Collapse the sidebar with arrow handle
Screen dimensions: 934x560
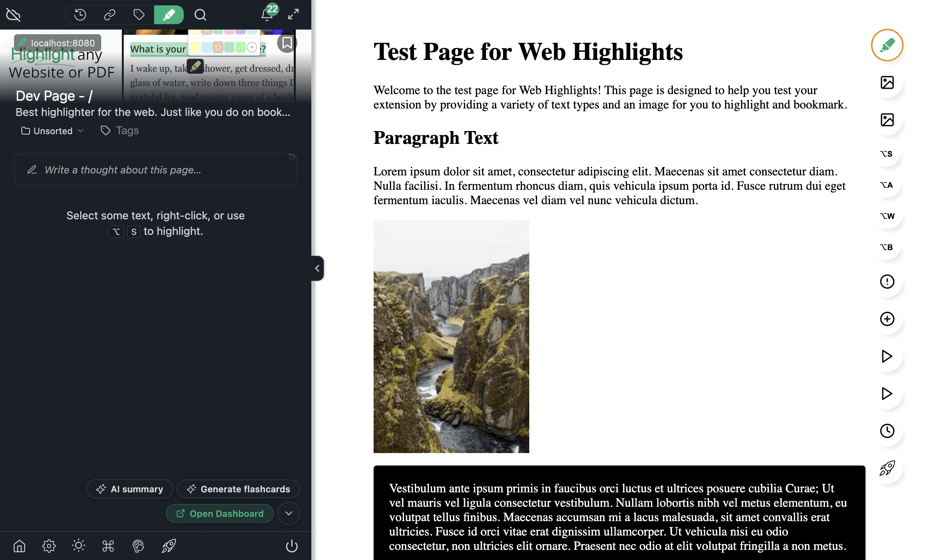318,268
